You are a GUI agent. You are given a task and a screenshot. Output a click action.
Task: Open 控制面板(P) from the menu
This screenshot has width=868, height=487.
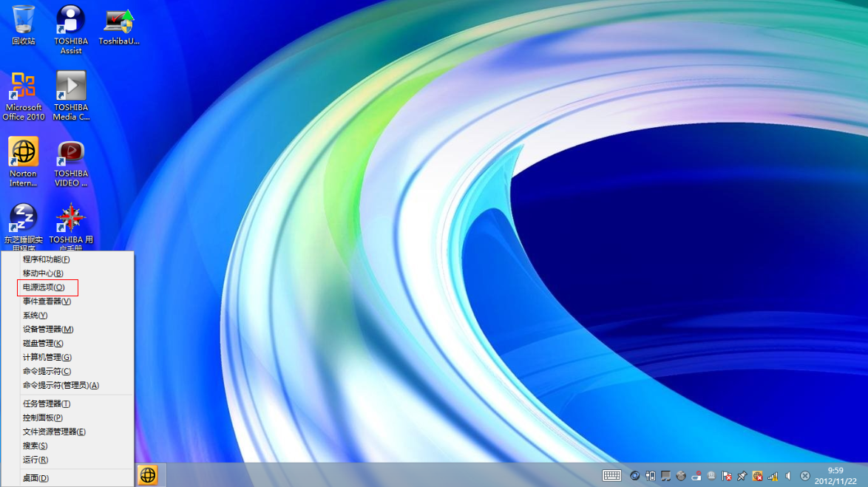click(x=67, y=418)
